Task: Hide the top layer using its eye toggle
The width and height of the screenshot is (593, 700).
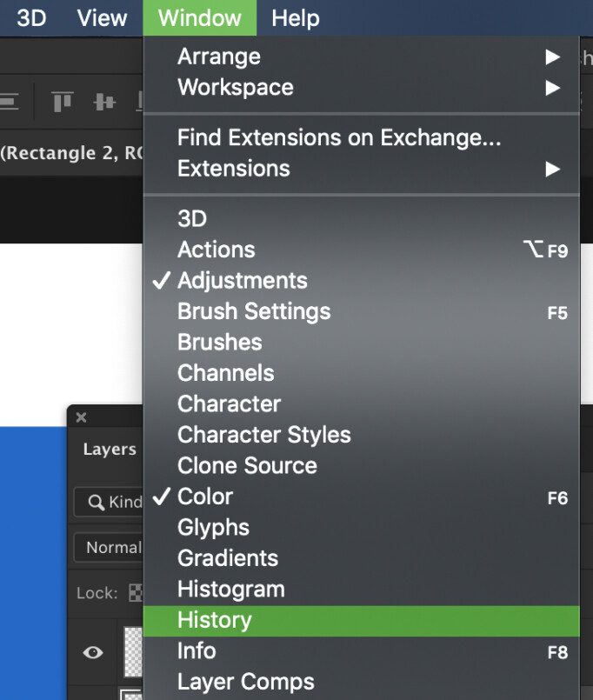Action: click(92, 652)
